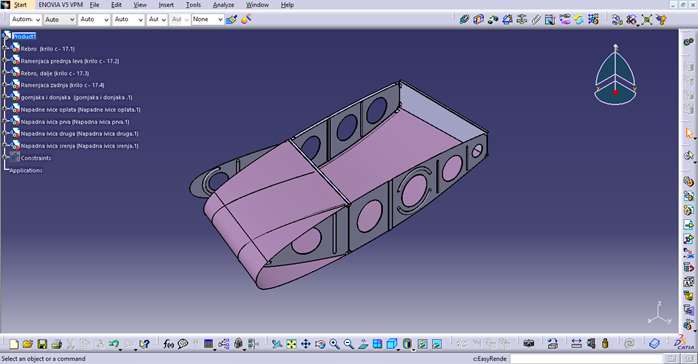Viewport: 698px width, 364px height.
Task: Activate the Pan view tool
Action: tap(306, 344)
